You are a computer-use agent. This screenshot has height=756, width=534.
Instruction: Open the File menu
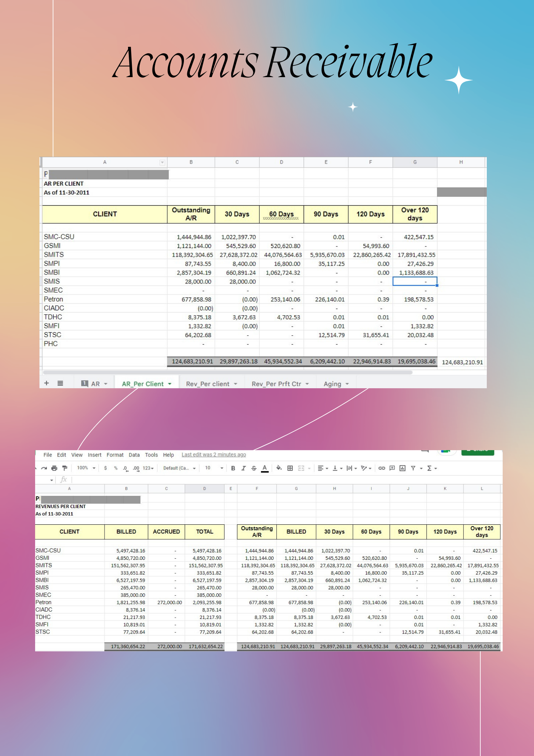point(48,455)
